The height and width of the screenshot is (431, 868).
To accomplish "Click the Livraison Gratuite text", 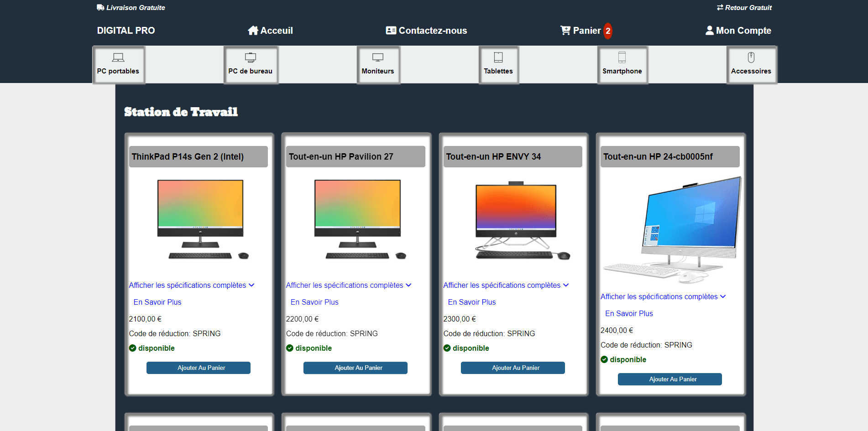I will [136, 7].
